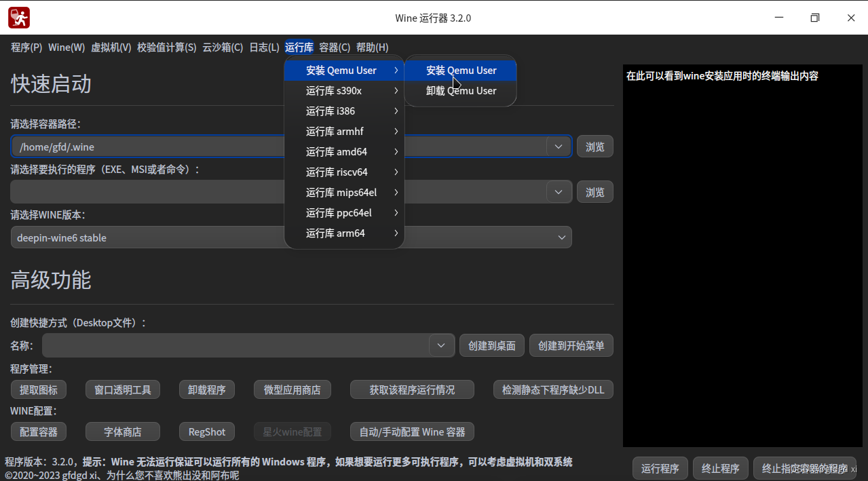Open the shortcut name dropdown arrow
This screenshot has height=481, width=868.
pos(441,345)
